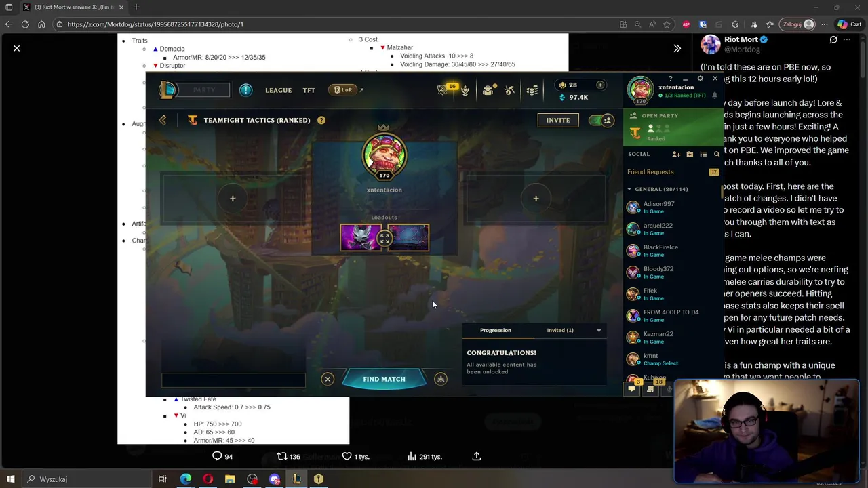This screenshot has width=868, height=488.
Task: Click the share upload icon under the photo
Action: click(x=477, y=456)
